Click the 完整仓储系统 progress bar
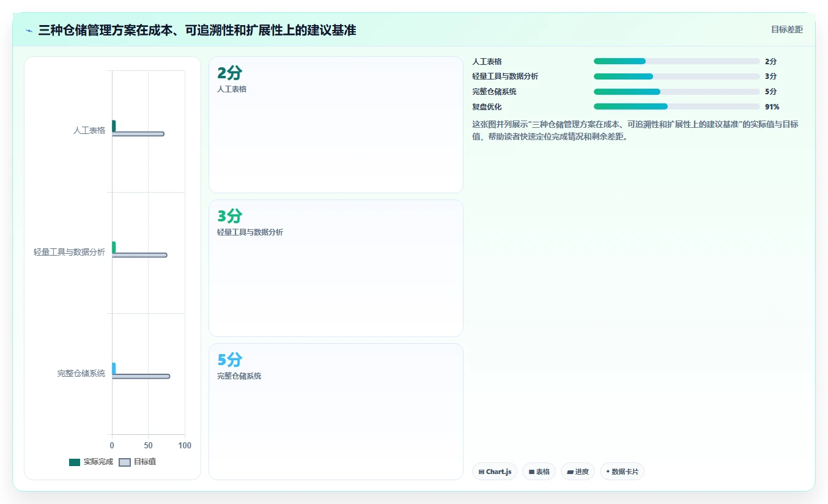828x504 pixels. point(676,92)
